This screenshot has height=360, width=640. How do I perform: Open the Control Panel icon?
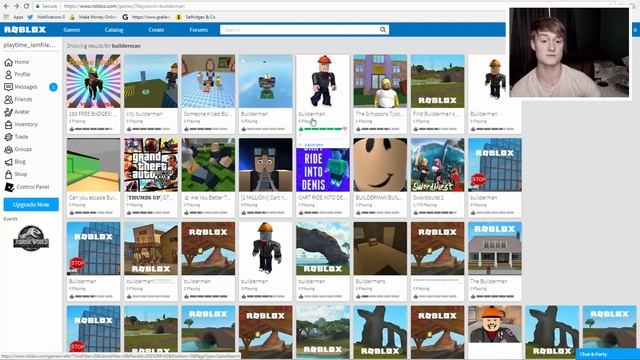pyautogui.click(x=9, y=187)
